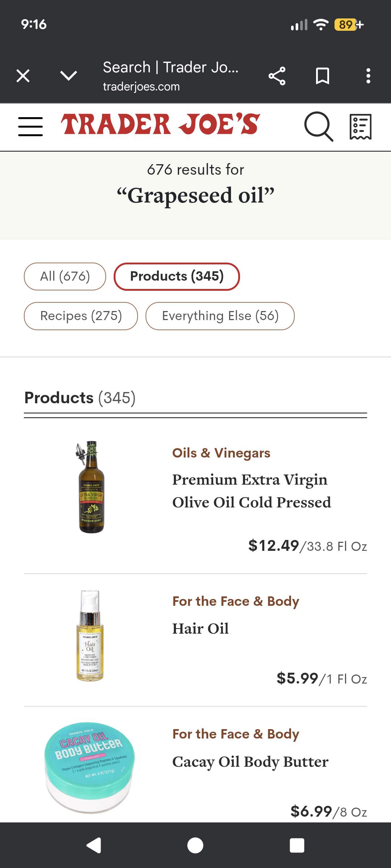Show the Everything Else (56) results
This screenshot has width=391, height=868.
(x=220, y=316)
